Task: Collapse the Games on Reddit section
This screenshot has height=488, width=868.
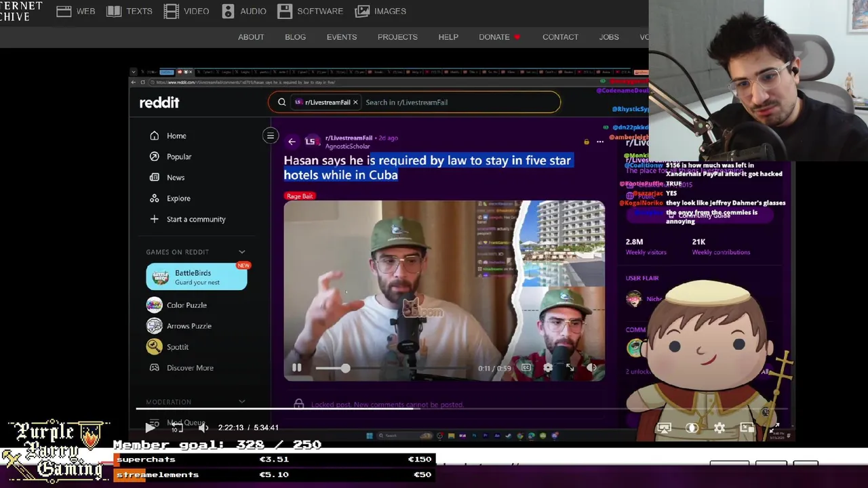Action: coord(241,252)
